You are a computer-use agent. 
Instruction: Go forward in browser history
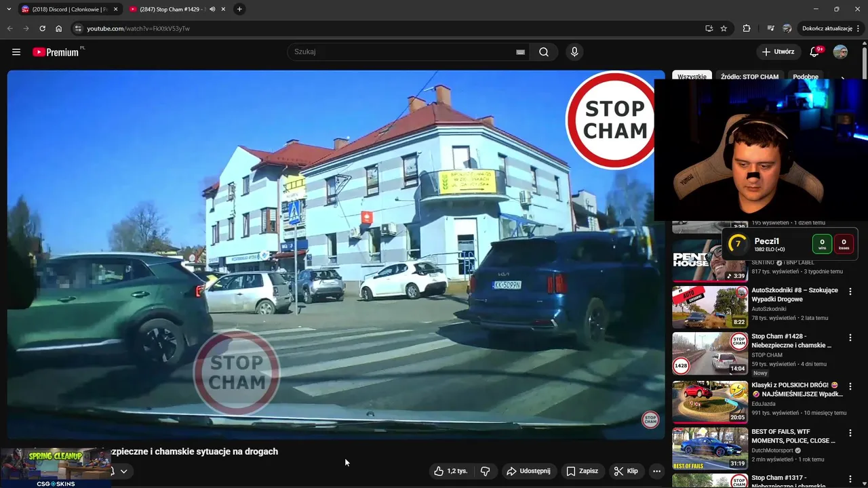(x=26, y=28)
